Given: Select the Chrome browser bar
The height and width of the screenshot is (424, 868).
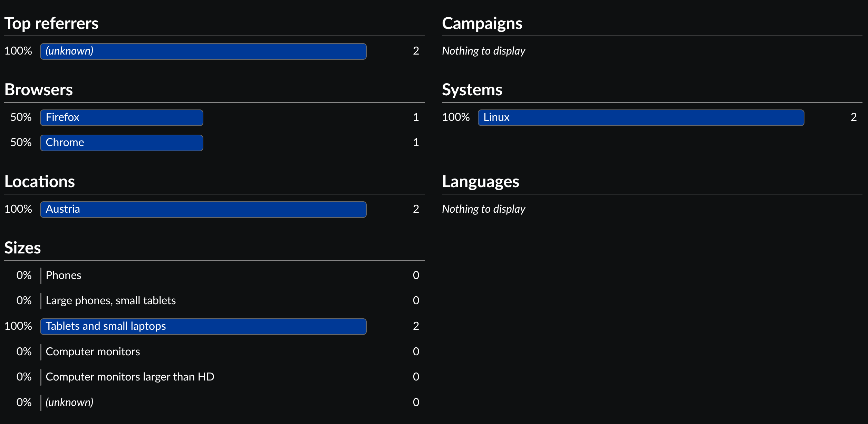Looking at the screenshot, I should pos(122,143).
